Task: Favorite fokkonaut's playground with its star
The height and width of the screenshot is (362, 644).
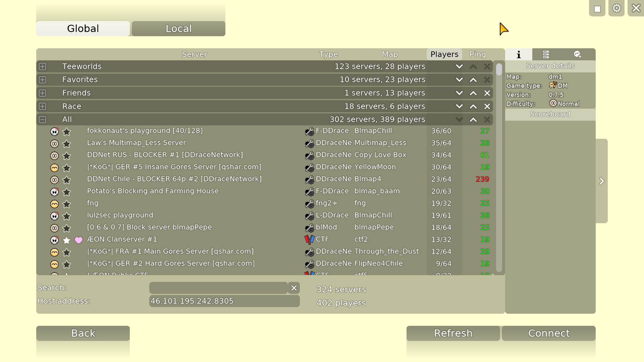Action: tap(67, 131)
